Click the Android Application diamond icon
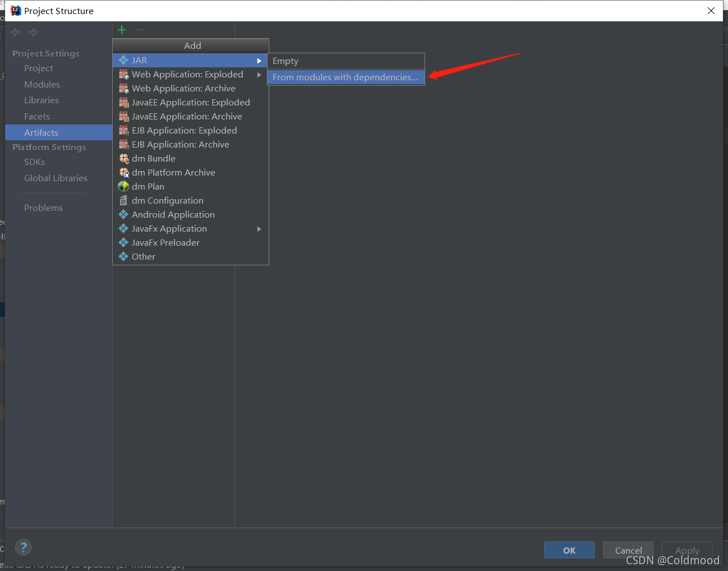728x571 pixels. [123, 214]
